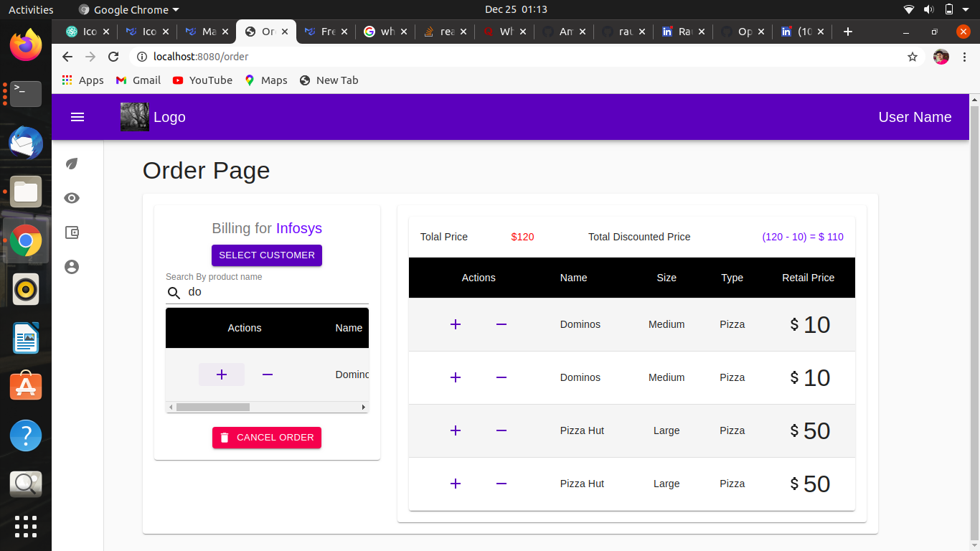Open the Google Chrome menu in top bar
980x551 pixels.
click(128, 9)
